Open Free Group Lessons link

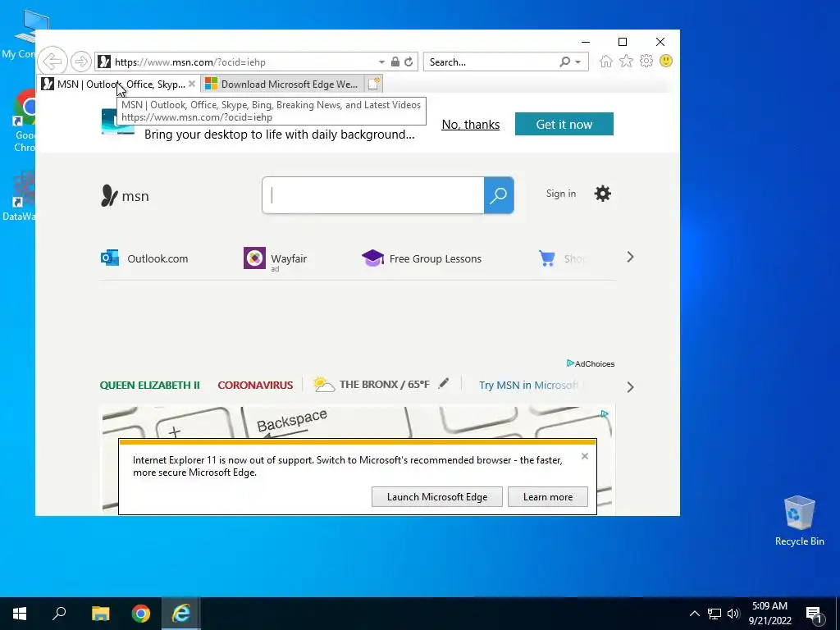point(422,258)
